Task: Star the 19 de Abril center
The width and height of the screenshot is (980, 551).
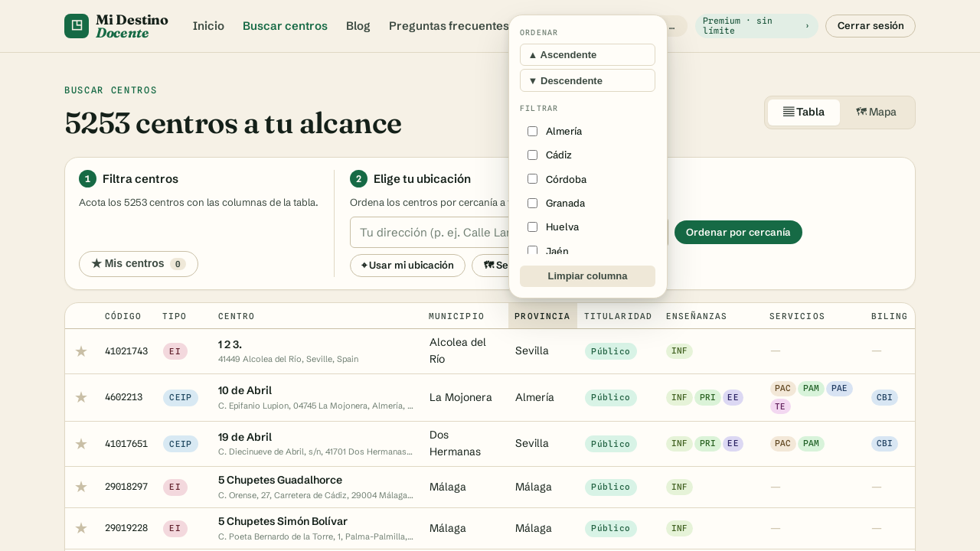Action: [81, 444]
